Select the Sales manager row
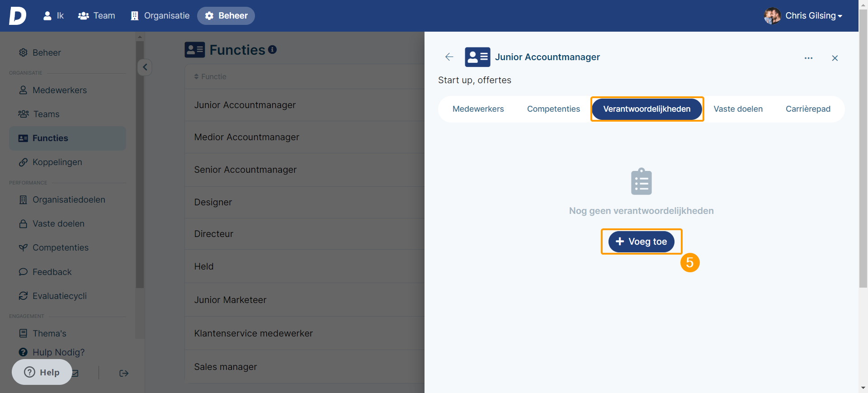 [305, 367]
